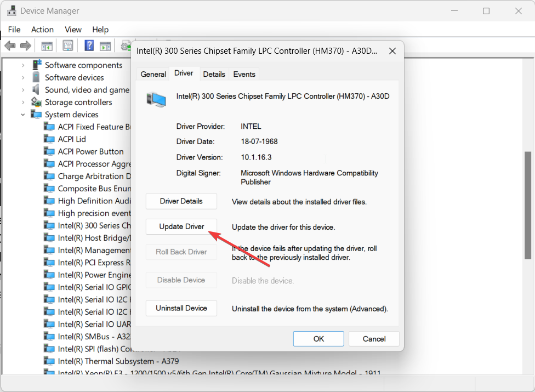Image resolution: width=535 pixels, height=392 pixels.
Task: Click the blue question mark Help icon
Action: pos(89,46)
